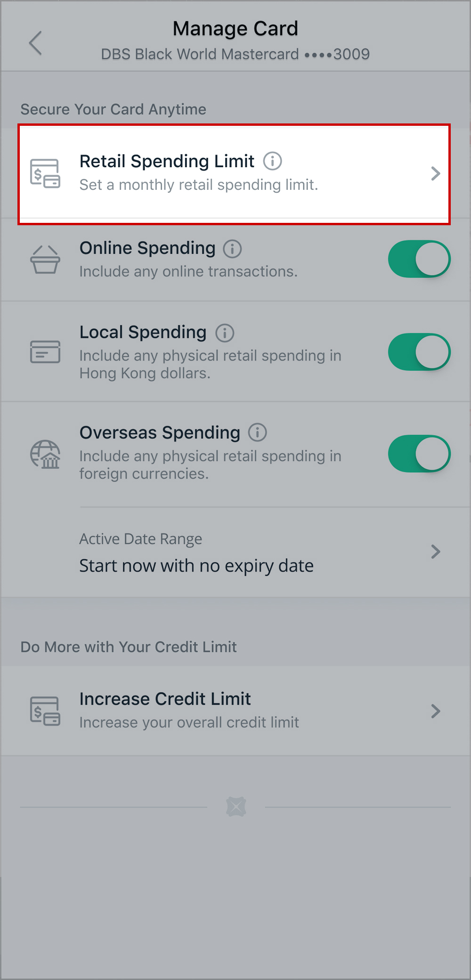This screenshot has height=980, width=471.
Task: Toggle the Overseas Spending switch
Action: [x=419, y=454]
